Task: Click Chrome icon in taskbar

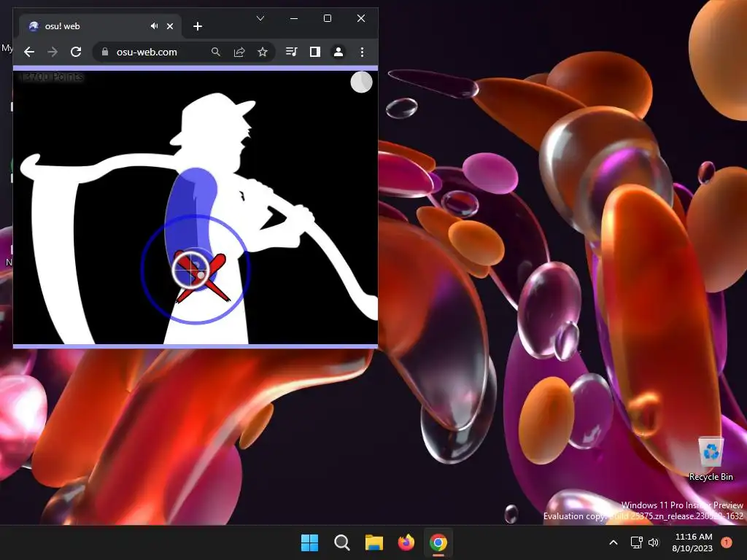Action: coord(438,542)
